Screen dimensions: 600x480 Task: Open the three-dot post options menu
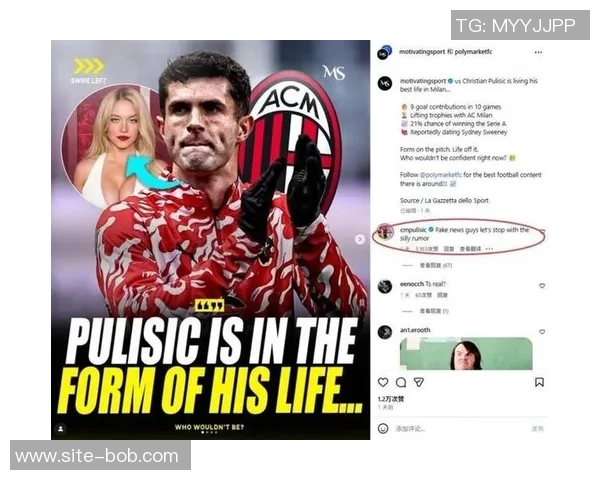pyautogui.click(x=538, y=52)
